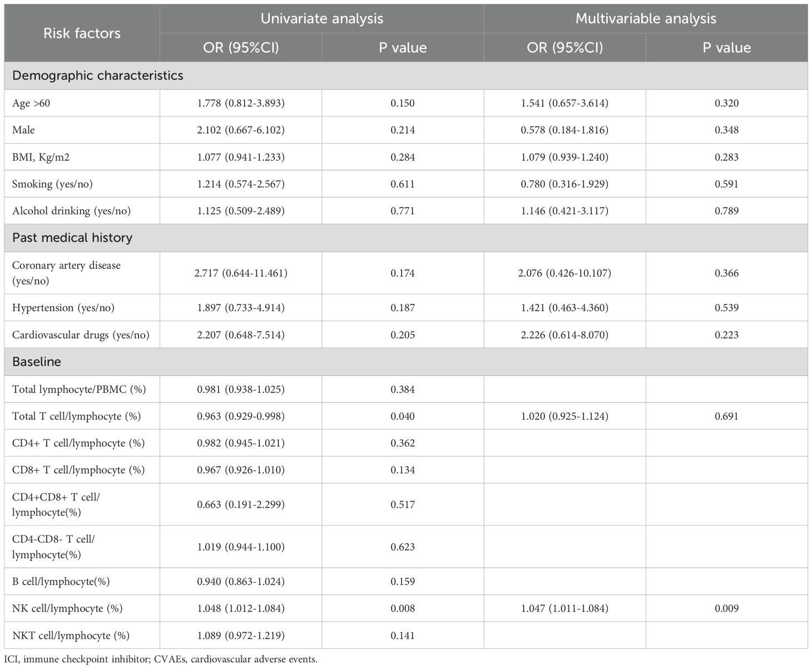
Task: Click 'B cell/lymphocyte(%)' row label
Action: pyautogui.click(x=61, y=581)
